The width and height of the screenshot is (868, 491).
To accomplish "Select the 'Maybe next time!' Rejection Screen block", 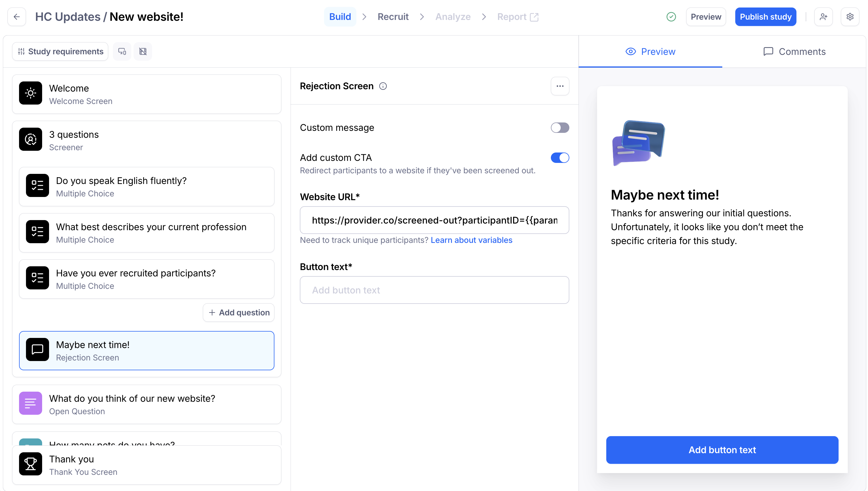I will point(147,350).
